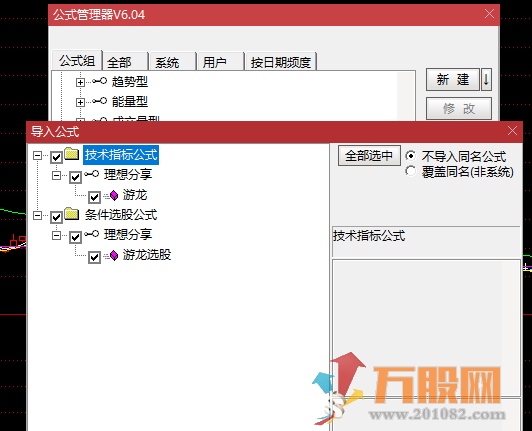Click the yellow folder icon beside 条件选股公式
Viewport: 532px width, 431px height.
pos(72,214)
